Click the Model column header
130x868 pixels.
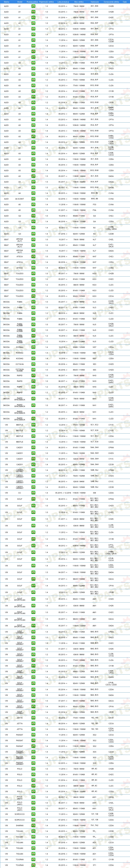point(20,2)
